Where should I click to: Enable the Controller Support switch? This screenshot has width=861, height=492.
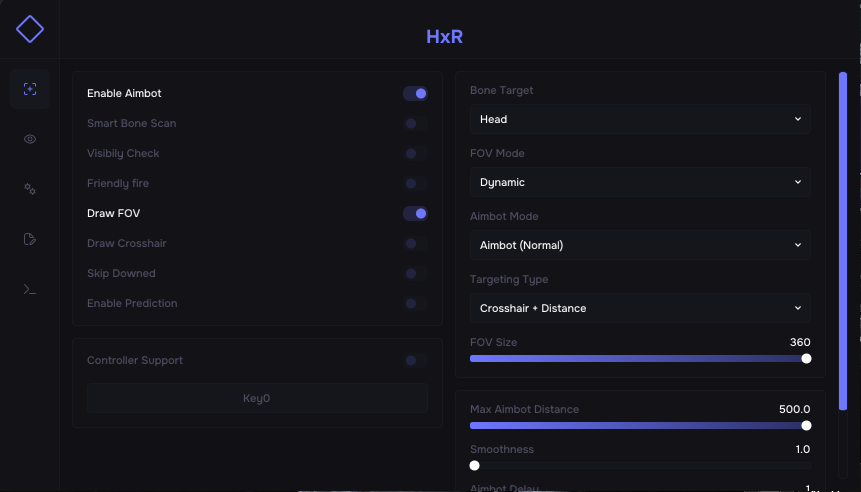pyautogui.click(x=415, y=361)
